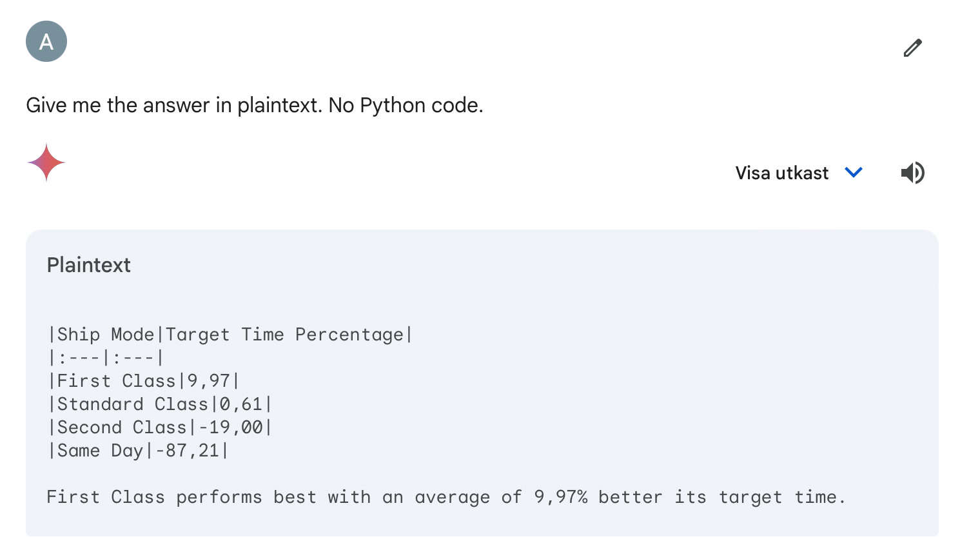
Task: Click the Target Time Percentage header text
Action: pos(284,335)
